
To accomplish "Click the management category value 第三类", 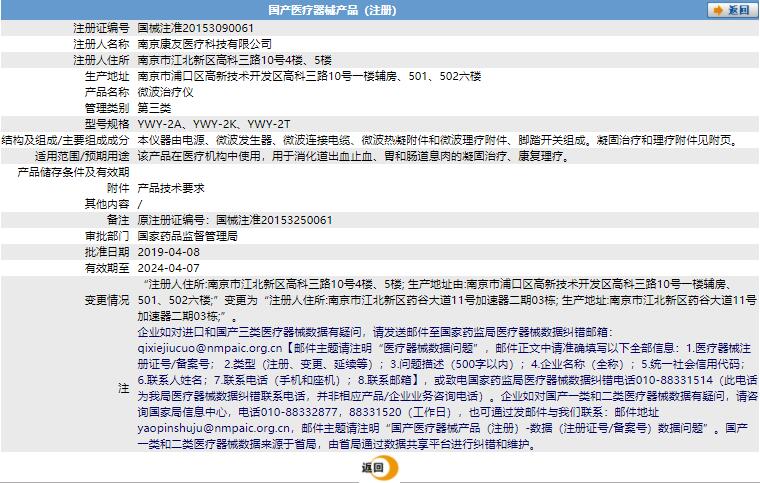I will pyautogui.click(x=154, y=107).
